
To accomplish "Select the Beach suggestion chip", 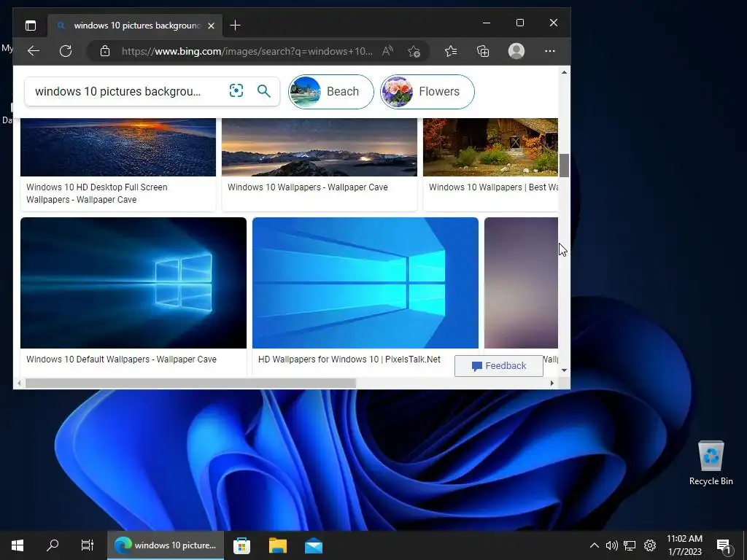I will (x=331, y=91).
